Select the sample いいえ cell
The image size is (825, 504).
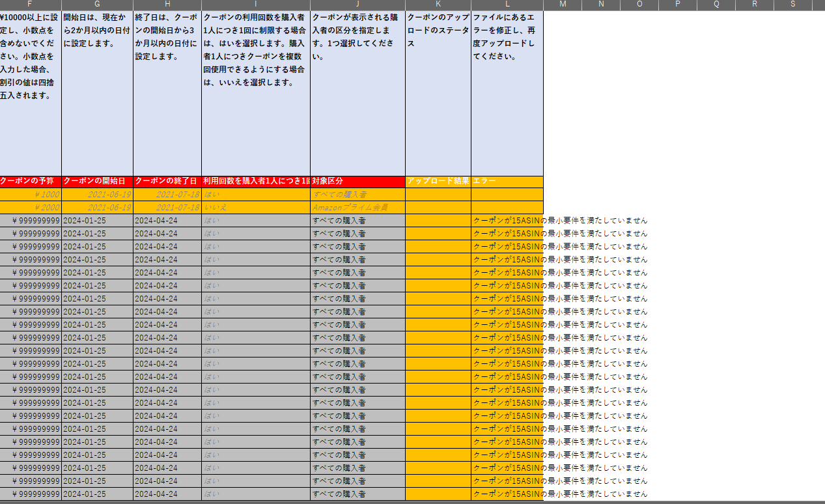coord(256,207)
